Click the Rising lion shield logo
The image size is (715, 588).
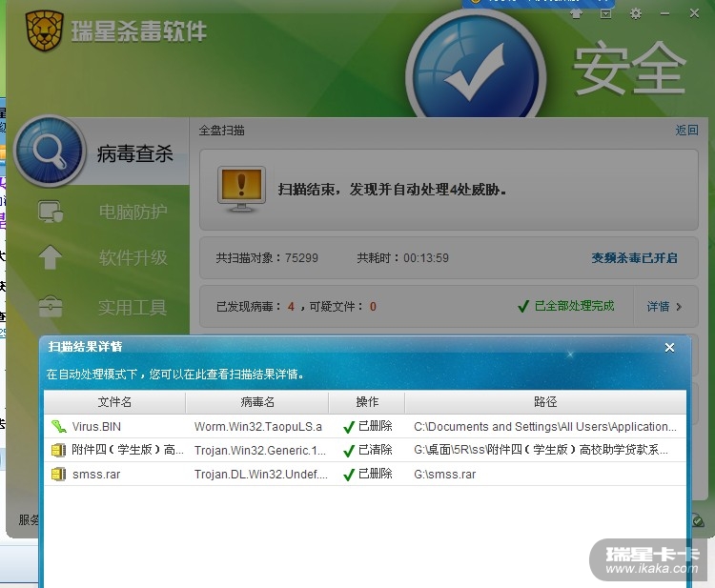(x=44, y=30)
